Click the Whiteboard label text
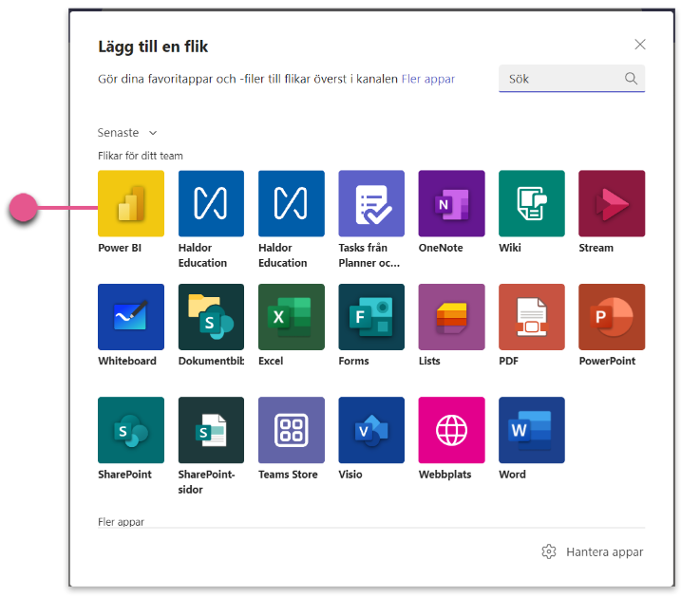The width and height of the screenshot is (700, 616). 127,361
